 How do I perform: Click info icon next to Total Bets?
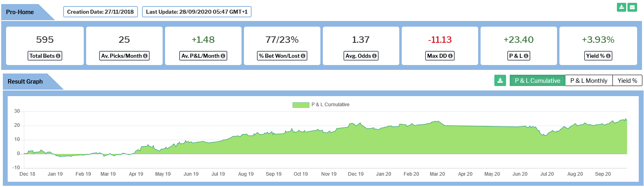58,56
